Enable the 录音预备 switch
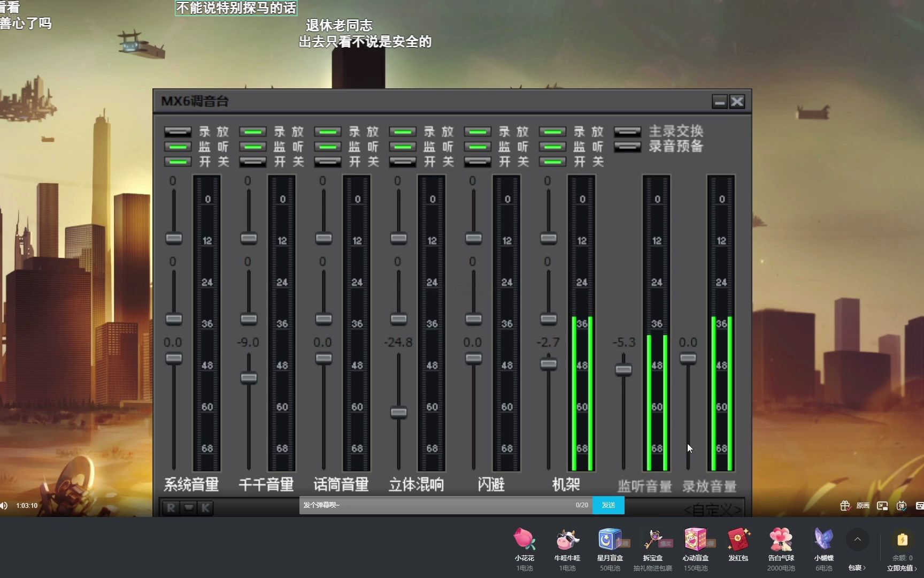 click(x=627, y=146)
